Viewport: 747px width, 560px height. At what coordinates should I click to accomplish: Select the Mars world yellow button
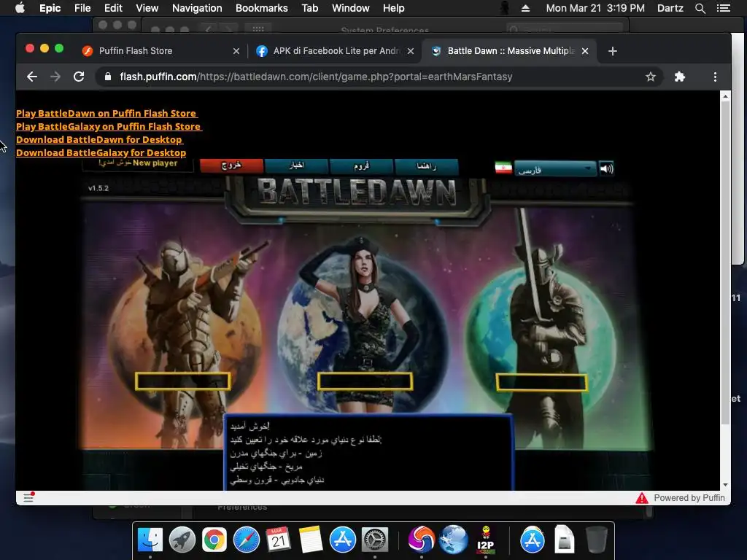(x=183, y=381)
